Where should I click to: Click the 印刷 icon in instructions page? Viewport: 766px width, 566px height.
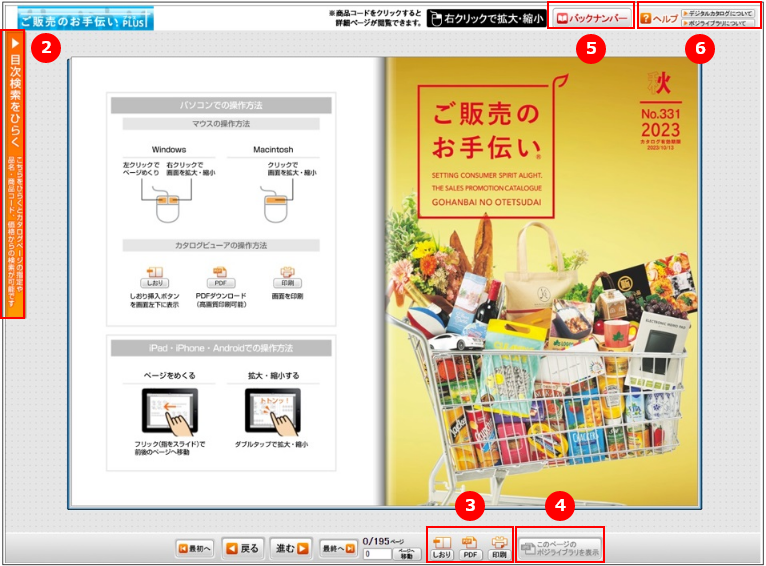287,277
